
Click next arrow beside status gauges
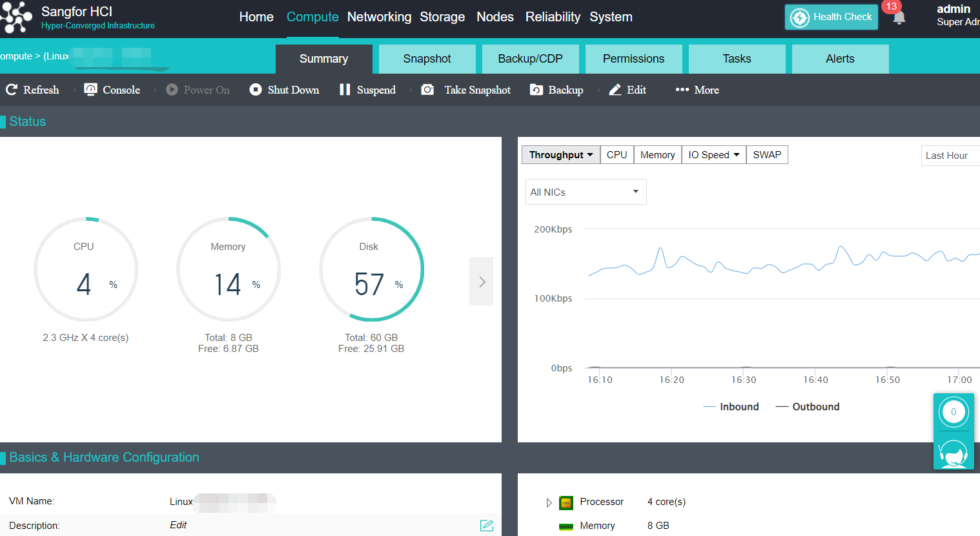coord(482,282)
